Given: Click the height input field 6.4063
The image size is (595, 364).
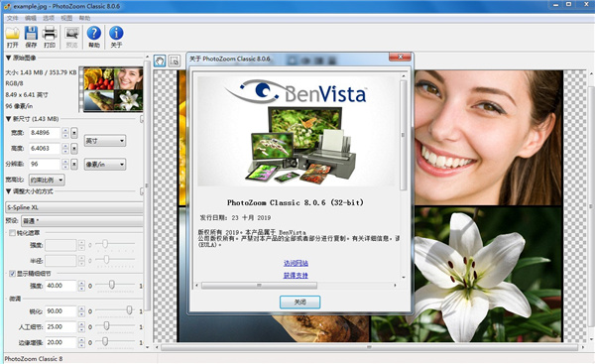Looking at the screenshot, I should (x=45, y=149).
